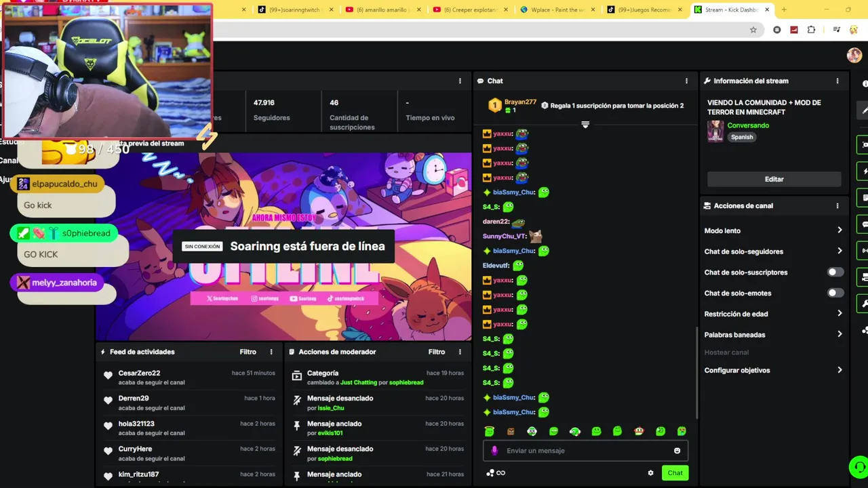Open the Just Chatting category link
Screen dimensions: 868x488
click(x=359, y=382)
